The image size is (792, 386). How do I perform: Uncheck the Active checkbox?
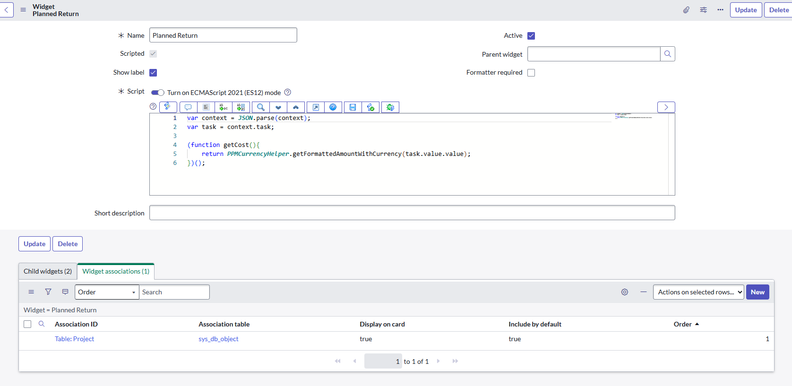[x=531, y=36]
